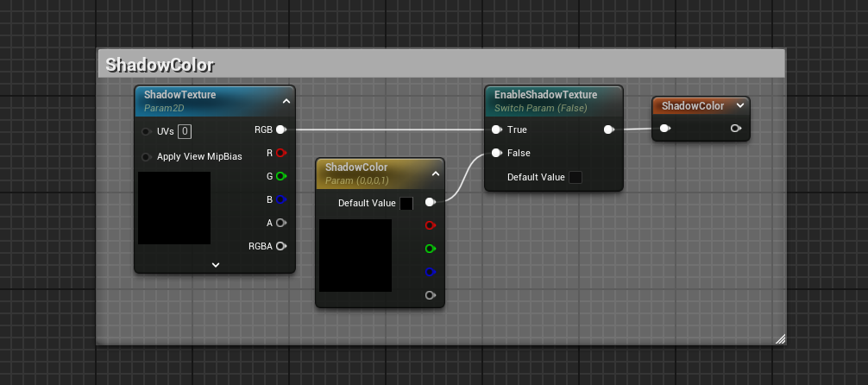This screenshot has width=868, height=385.
Task: Open the ShadowColor named reroute dropdown arrow
Action: [x=740, y=105]
